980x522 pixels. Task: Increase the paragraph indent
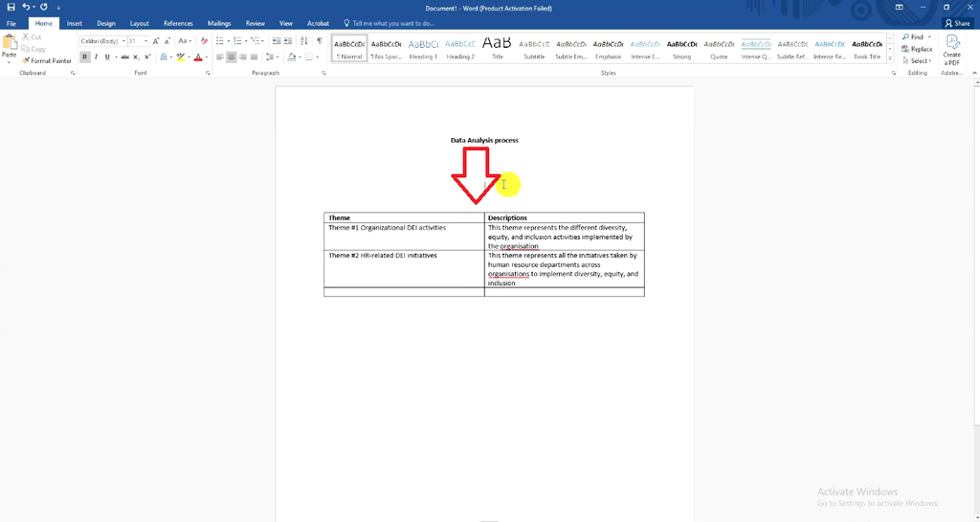coord(287,41)
